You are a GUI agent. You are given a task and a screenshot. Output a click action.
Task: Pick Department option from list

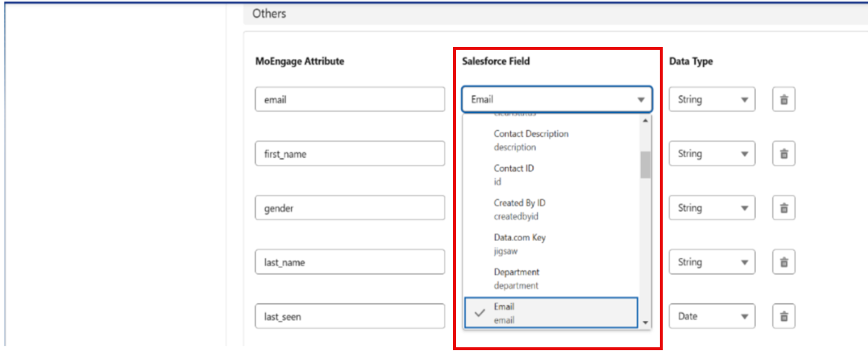pyautogui.click(x=551, y=279)
